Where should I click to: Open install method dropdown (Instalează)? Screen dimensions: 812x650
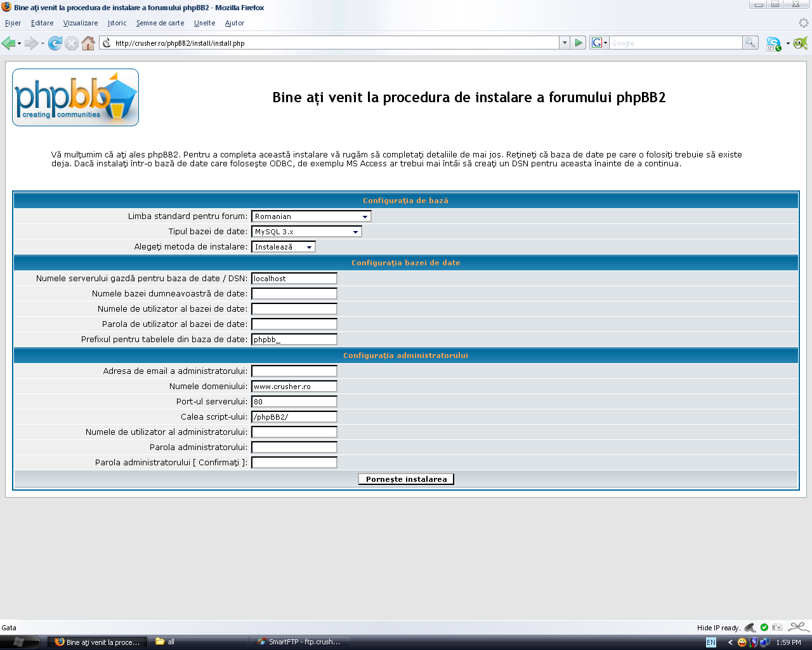tap(283, 247)
